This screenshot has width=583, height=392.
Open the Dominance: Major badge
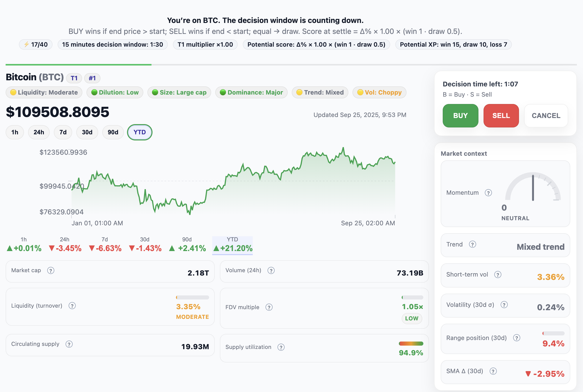coord(251,92)
